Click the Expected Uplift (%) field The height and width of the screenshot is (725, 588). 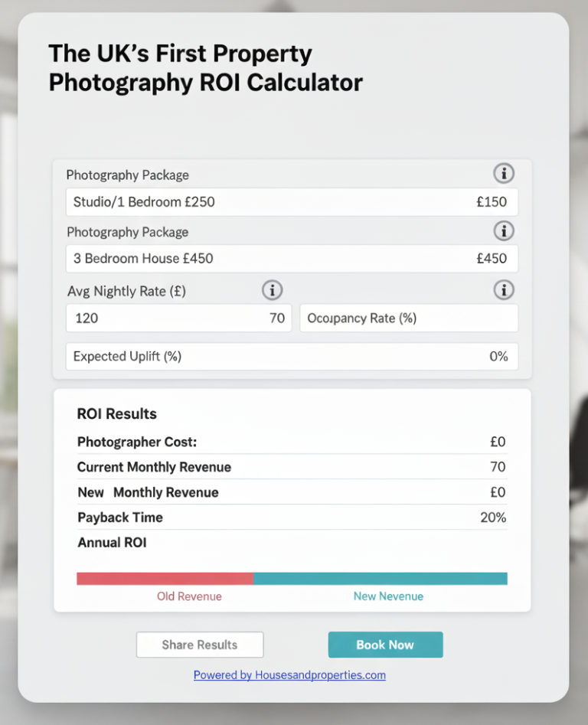pos(291,357)
